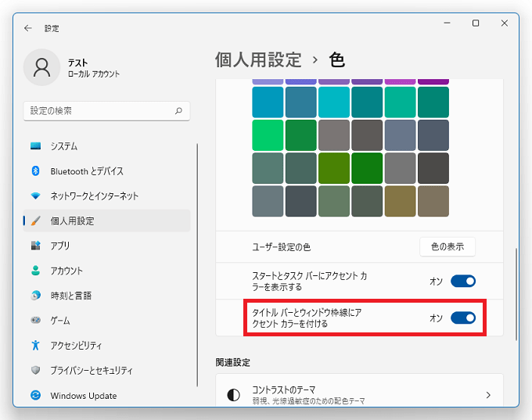This screenshot has height=420, width=532.
Task: Click the back arrow in Settings
Action: [x=28, y=28]
